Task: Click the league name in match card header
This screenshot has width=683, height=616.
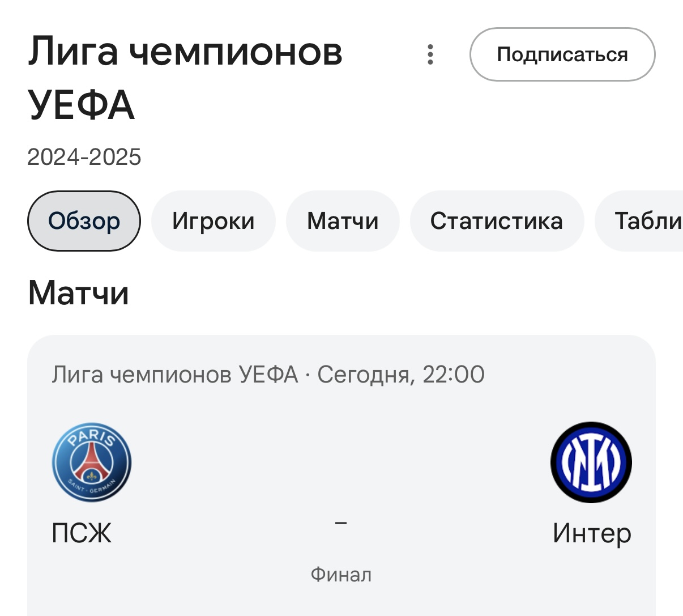Action: 174,375
